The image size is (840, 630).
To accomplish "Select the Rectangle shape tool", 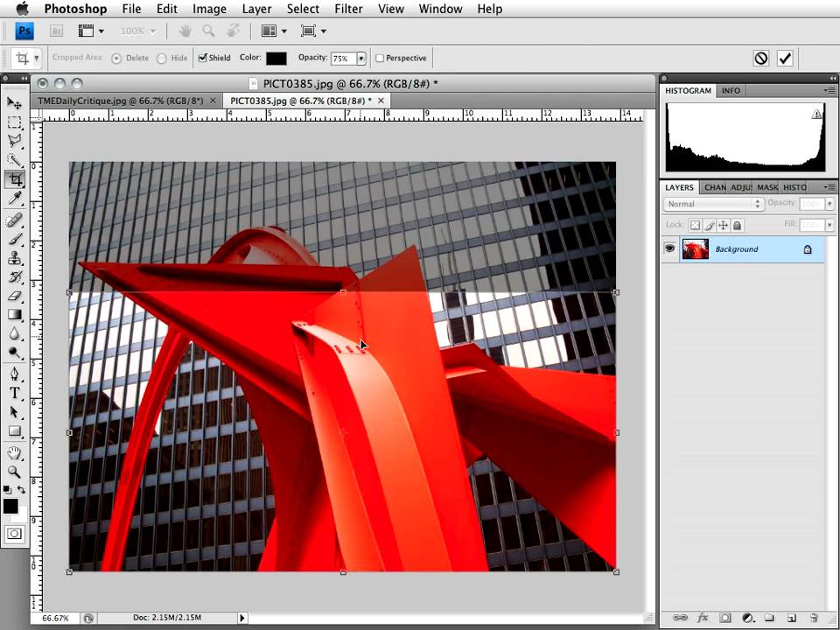I will 15,431.
